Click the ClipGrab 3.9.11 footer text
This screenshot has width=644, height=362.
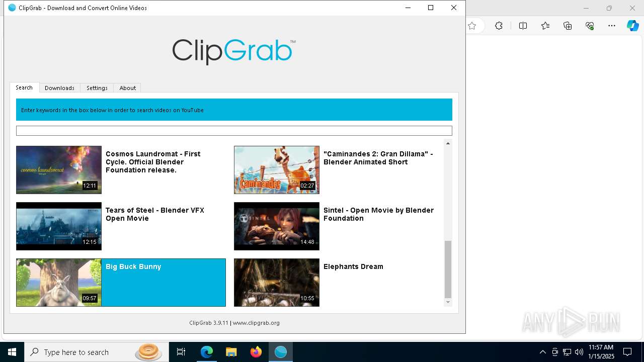(209, 323)
